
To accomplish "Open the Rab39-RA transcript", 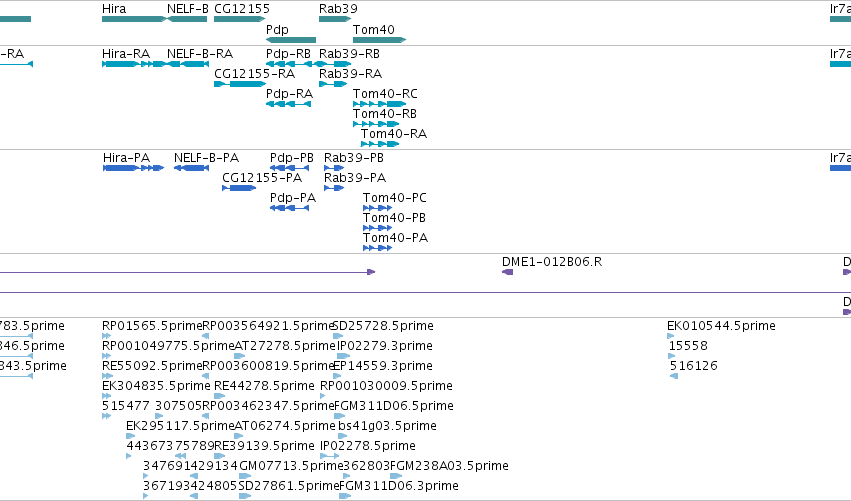I will click(333, 84).
